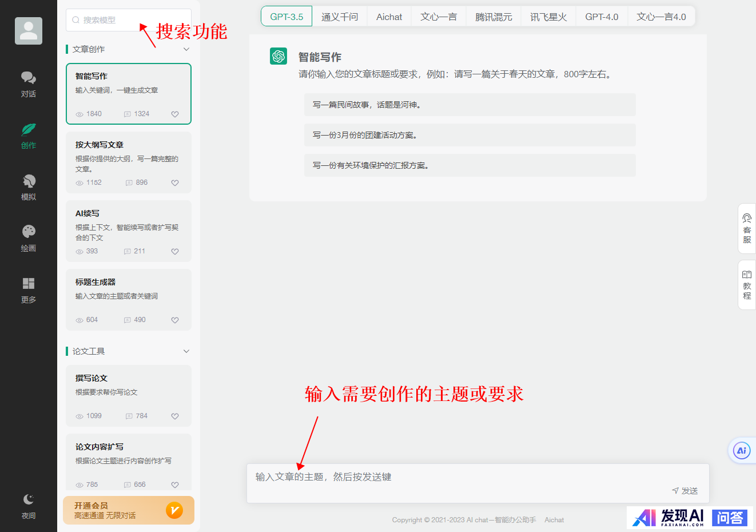Select the 创作 leaf icon in sidebar
This screenshot has height=532, width=756.
[x=28, y=130]
